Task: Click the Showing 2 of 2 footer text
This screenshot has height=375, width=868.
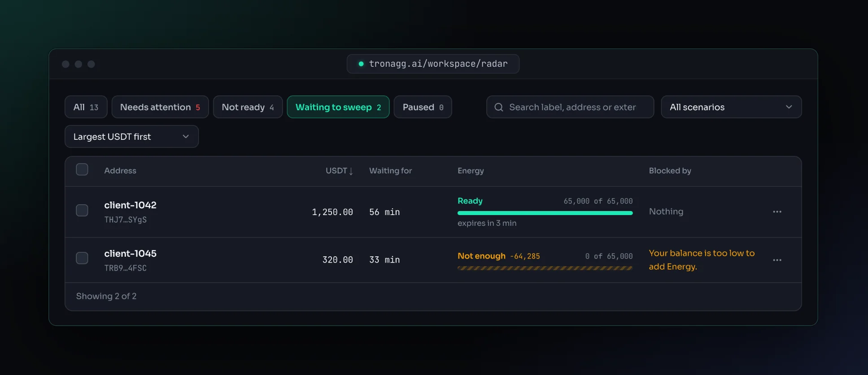Action: coord(106,296)
